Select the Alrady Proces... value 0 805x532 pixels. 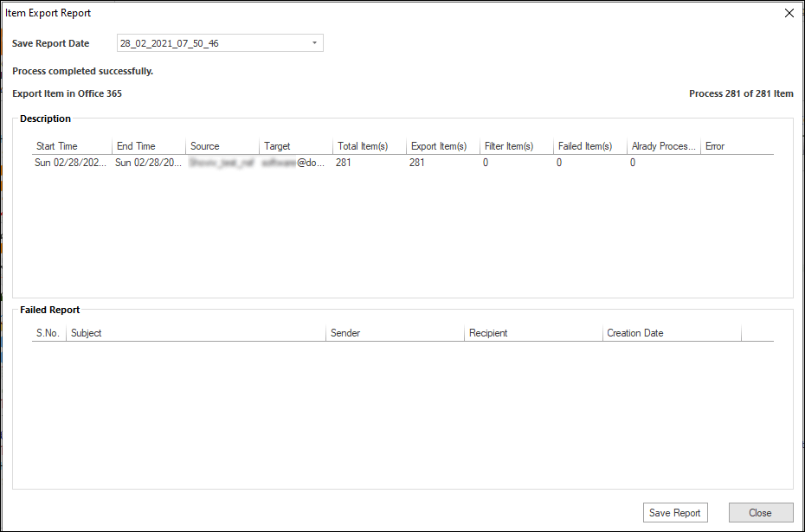click(x=633, y=163)
